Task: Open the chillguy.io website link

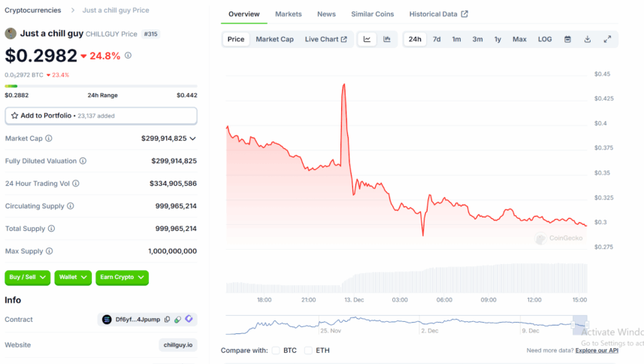Action: (x=178, y=344)
